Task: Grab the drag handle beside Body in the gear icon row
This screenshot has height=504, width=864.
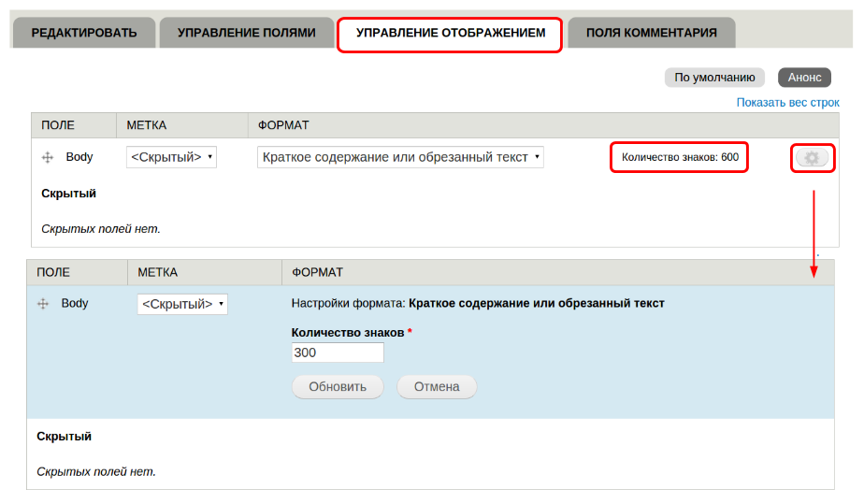Action: pyautogui.click(x=48, y=158)
